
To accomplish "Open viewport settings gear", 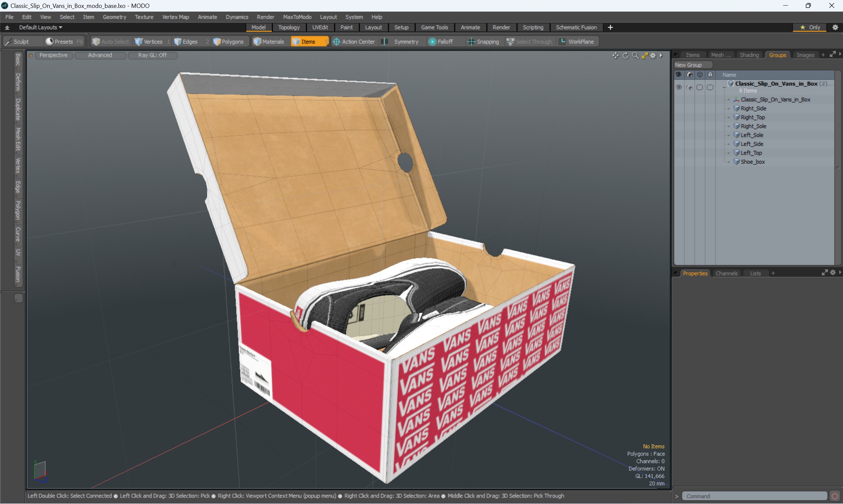I will [x=653, y=55].
